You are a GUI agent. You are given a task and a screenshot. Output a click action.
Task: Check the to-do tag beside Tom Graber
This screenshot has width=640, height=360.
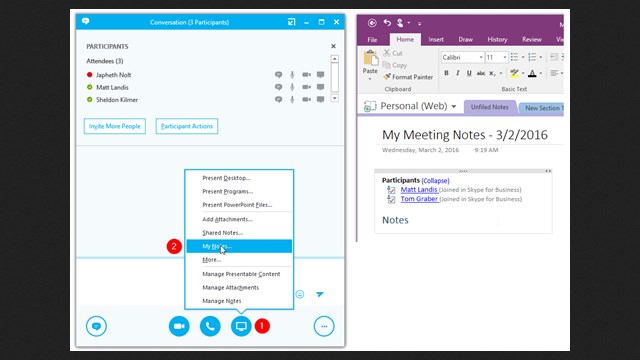(x=391, y=199)
